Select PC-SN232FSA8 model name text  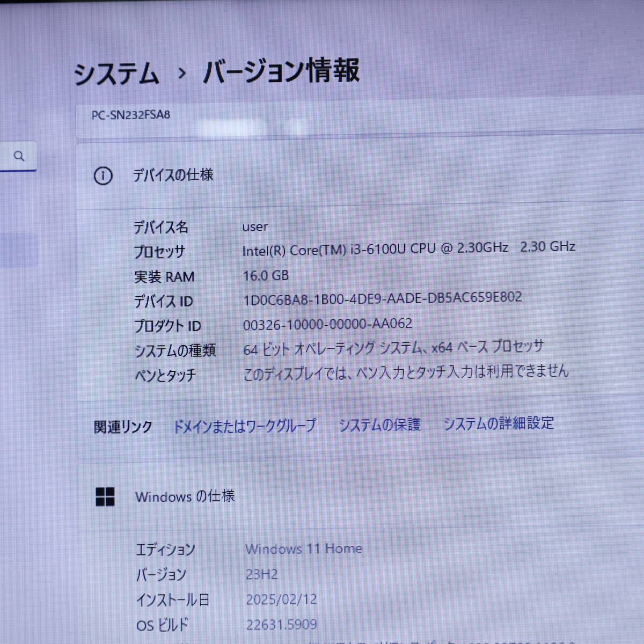click(131, 115)
